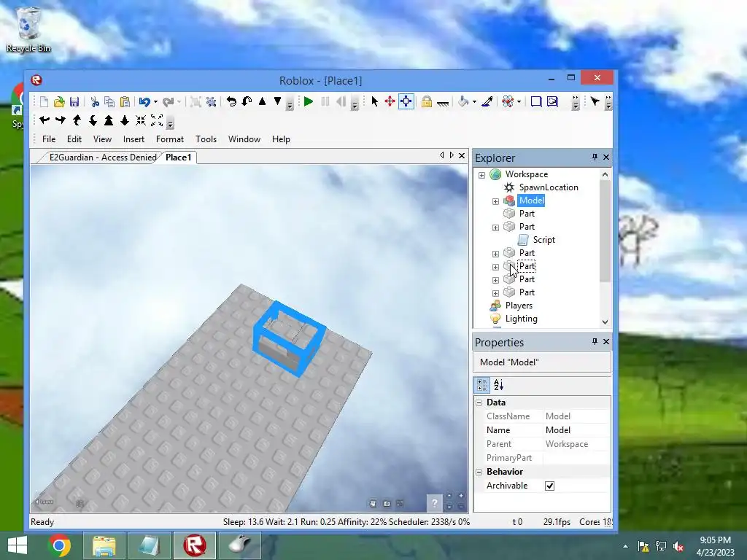This screenshot has width=747, height=560.
Task: Pan camera right with the right arrow icon
Action: [61, 120]
